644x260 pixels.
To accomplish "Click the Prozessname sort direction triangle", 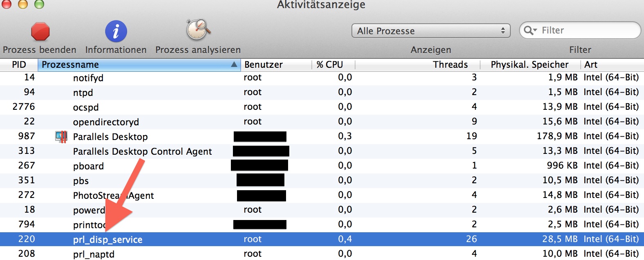I will (x=234, y=64).
